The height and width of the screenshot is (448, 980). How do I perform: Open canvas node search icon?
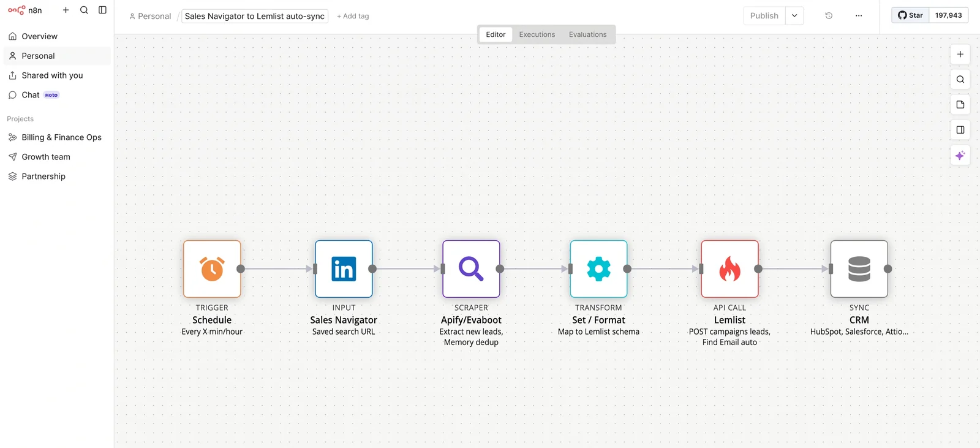click(960, 80)
